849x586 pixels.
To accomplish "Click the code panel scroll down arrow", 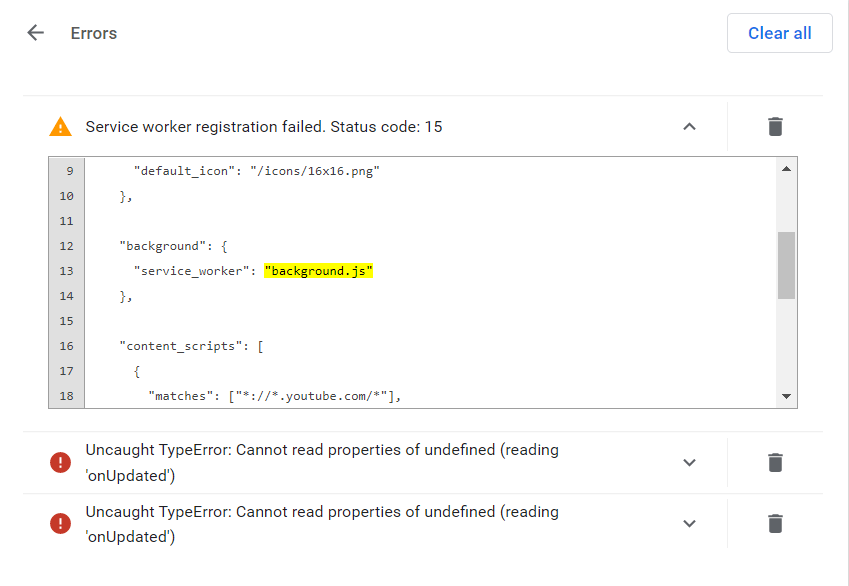I will pyautogui.click(x=786, y=396).
